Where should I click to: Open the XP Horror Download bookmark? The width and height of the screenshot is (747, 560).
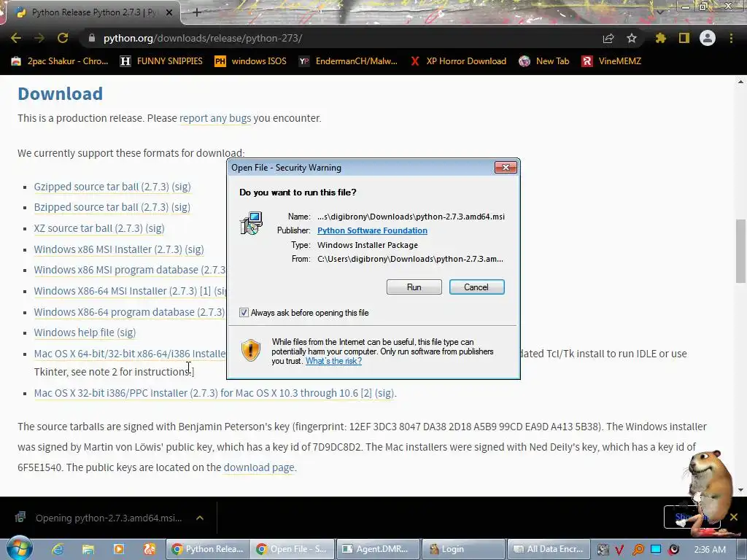(458, 61)
